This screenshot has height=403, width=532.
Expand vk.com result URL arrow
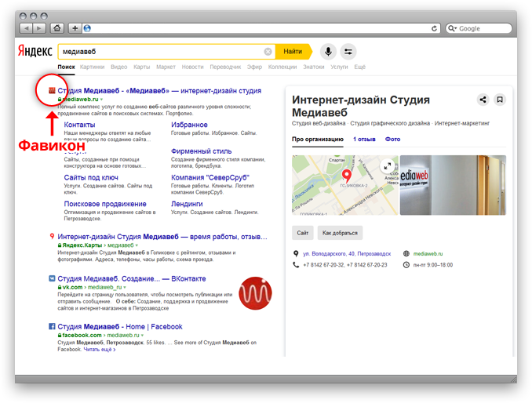point(125,287)
